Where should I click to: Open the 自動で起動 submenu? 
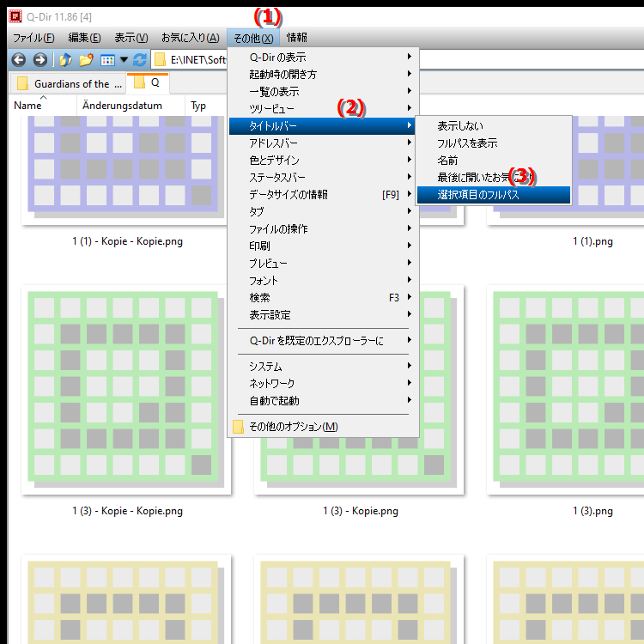[x=323, y=401]
